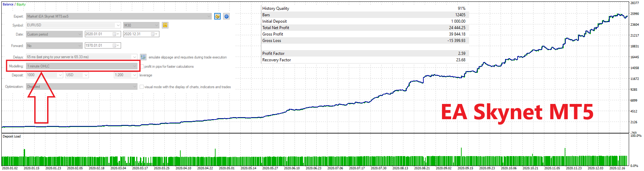Viewport: 644px width, 171px height.
Task: Open the expert editor icon next to Expert field
Action: pyautogui.click(x=218, y=16)
